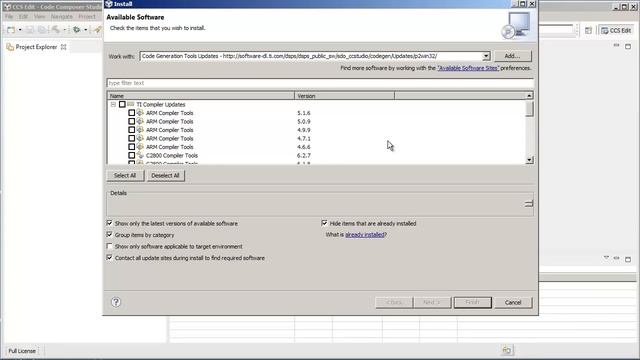Click the Name column header

click(200, 96)
